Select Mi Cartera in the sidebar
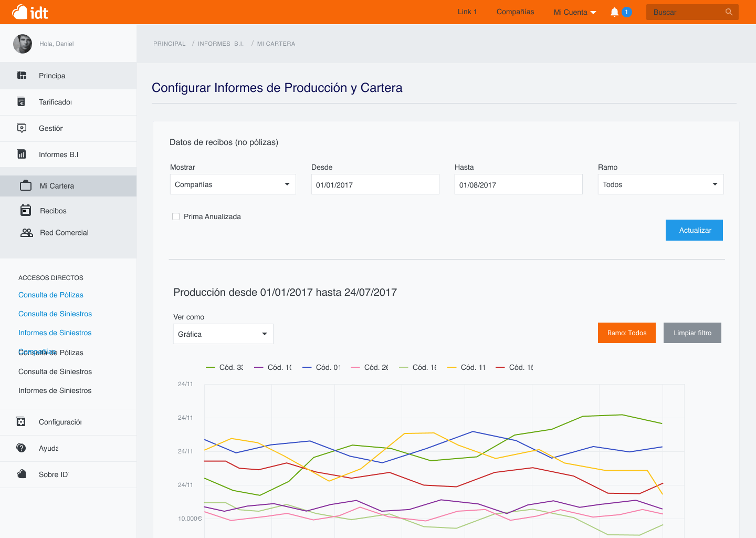756x538 pixels. coord(57,186)
